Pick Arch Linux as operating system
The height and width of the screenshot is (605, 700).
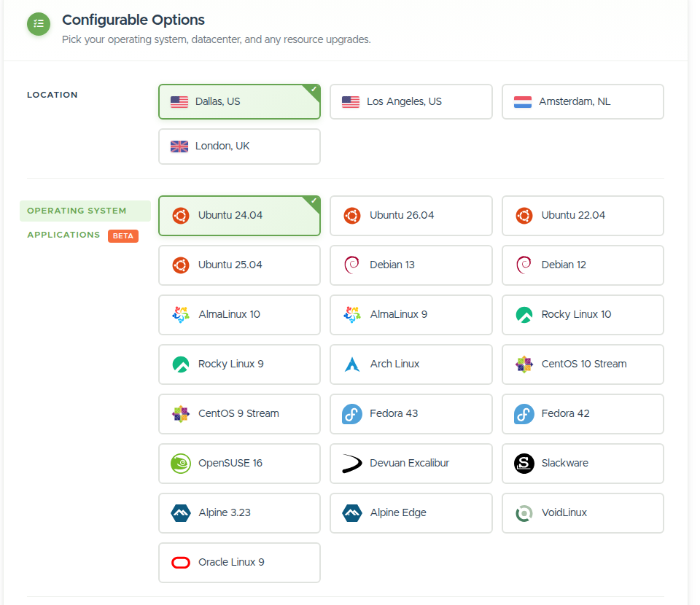pyautogui.click(x=411, y=364)
